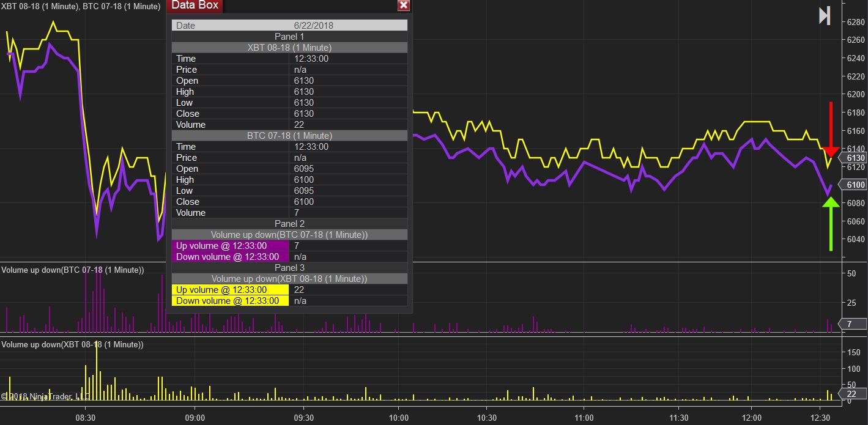Click the BTC Open value 6095
This screenshot has width=868, height=425.
[x=304, y=169]
